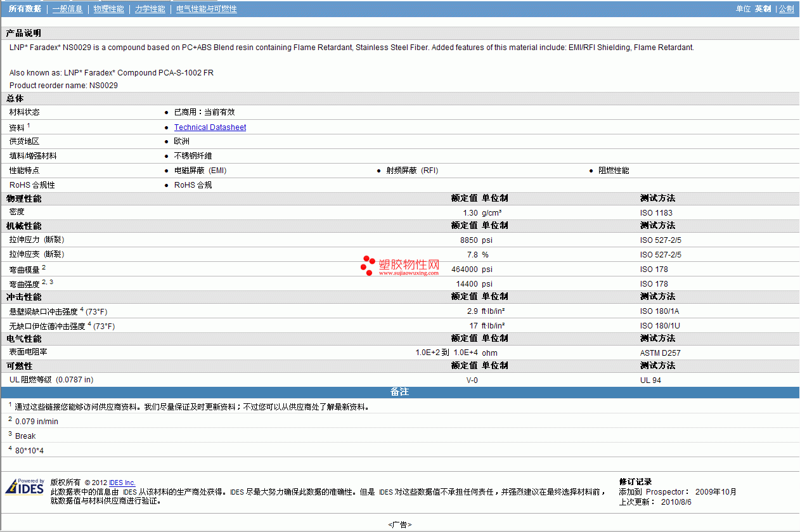This screenshot has width=800, height=532.
Task: Click the 冲击性能 section header
Action: pyautogui.click(x=23, y=297)
